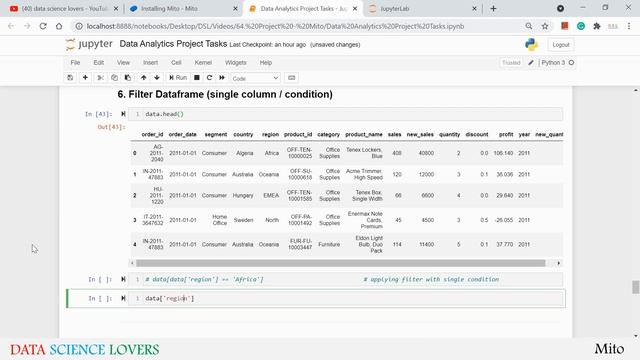640x360 pixels.
Task: Click into the data.head() code cell
Action: pos(345,114)
